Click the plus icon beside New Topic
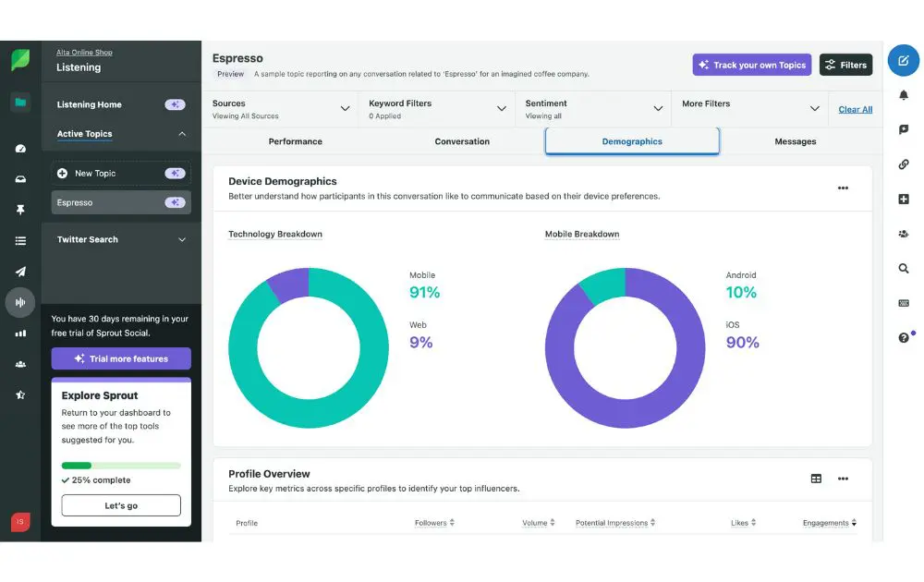Screen dimensions: 924x582 [62, 173]
